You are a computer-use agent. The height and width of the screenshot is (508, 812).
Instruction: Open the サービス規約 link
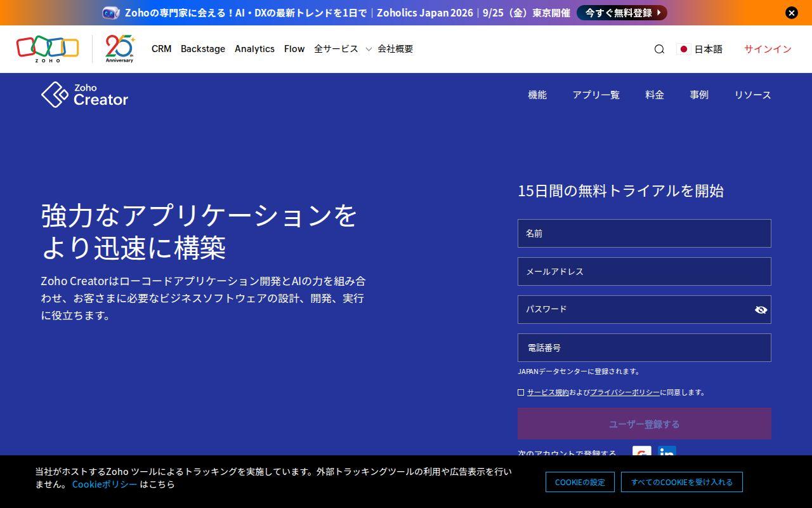pyautogui.click(x=548, y=392)
